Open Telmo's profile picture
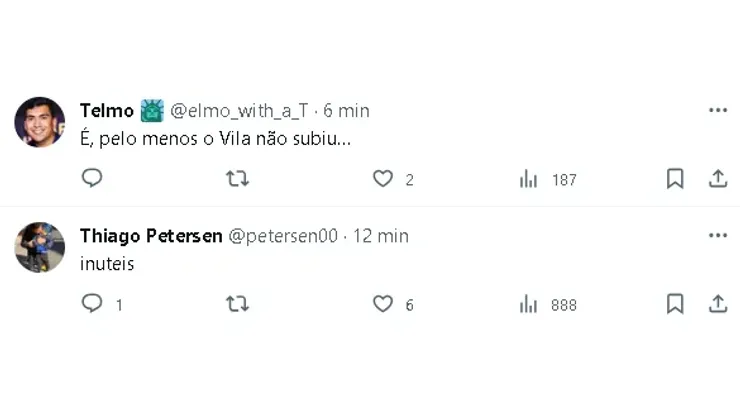 (x=40, y=122)
